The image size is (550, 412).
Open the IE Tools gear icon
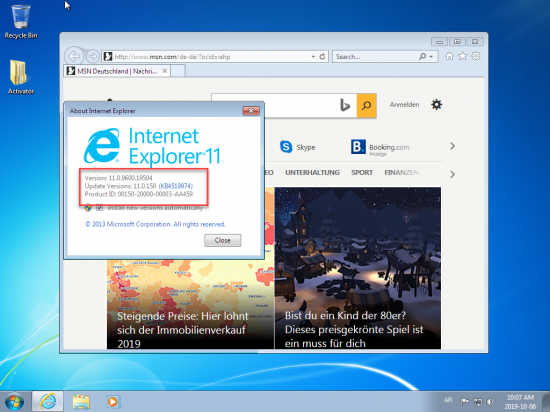point(476,56)
